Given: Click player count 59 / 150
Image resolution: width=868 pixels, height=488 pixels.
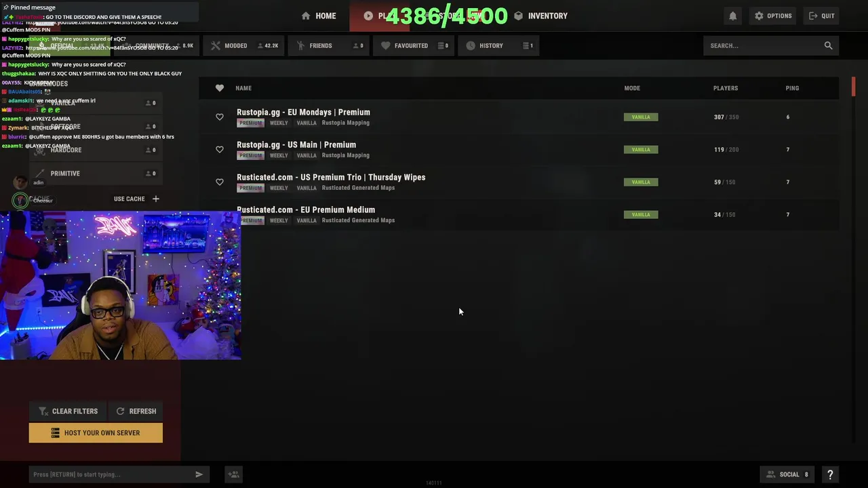Looking at the screenshot, I should 725,182.
